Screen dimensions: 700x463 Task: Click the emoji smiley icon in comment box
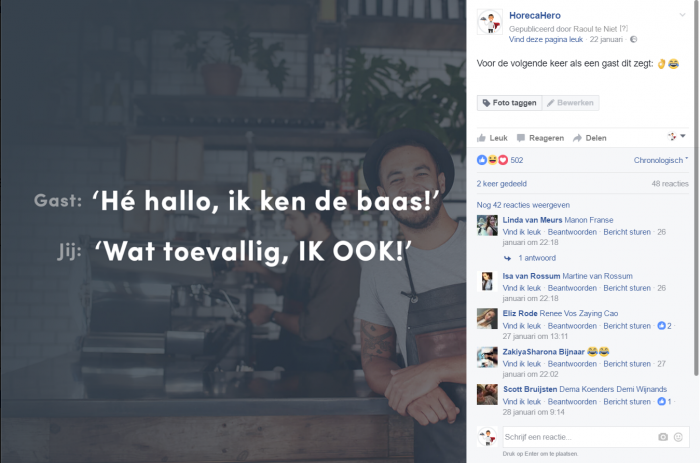[x=678, y=437]
